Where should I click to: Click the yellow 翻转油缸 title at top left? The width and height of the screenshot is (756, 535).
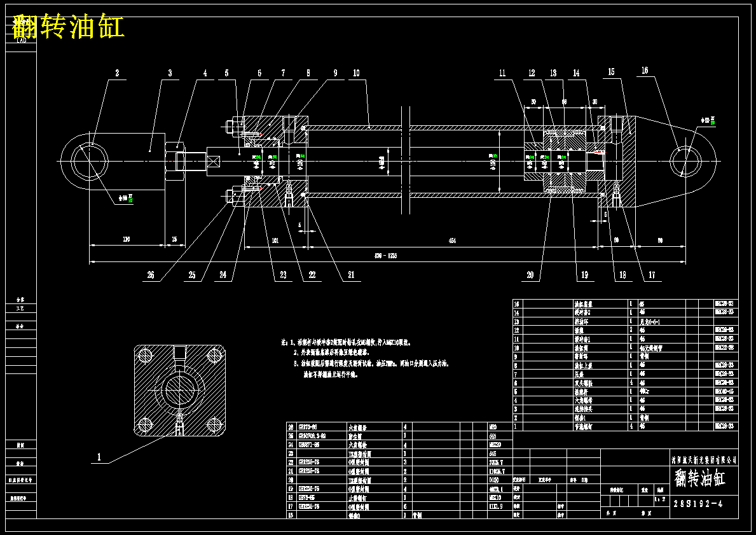click(x=69, y=27)
